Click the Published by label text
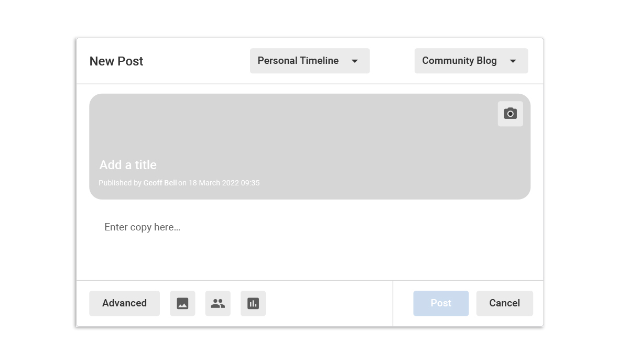 (120, 183)
